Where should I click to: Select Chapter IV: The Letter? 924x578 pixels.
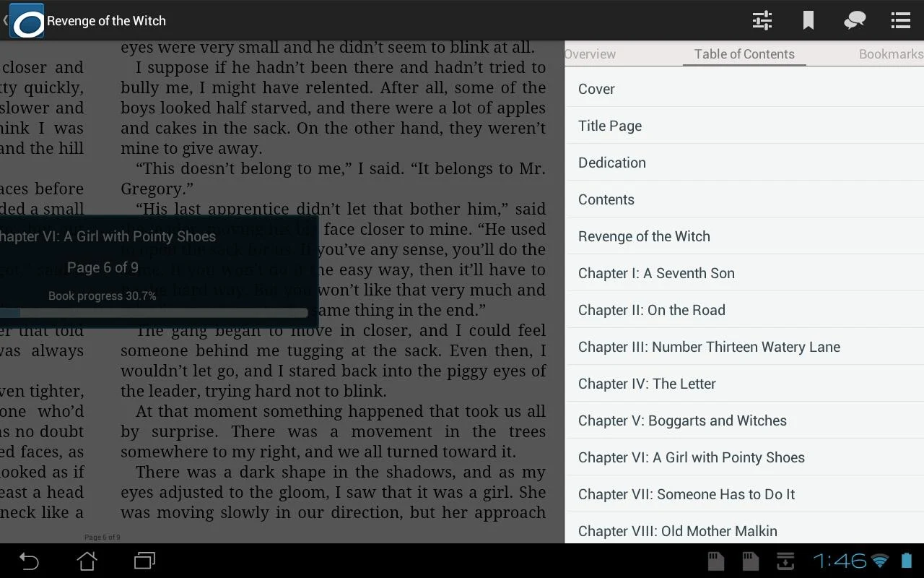pos(744,384)
